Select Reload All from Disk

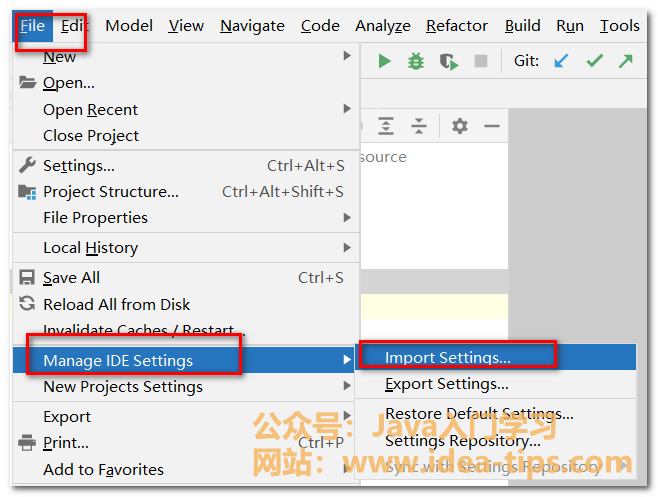[x=116, y=304]
